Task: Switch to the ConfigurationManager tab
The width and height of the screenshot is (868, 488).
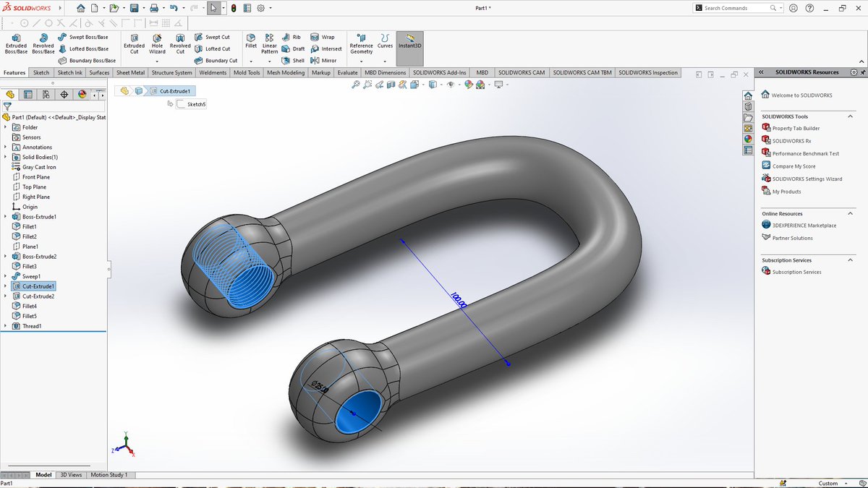Action: pyautogui.click(x=46, y=94)
